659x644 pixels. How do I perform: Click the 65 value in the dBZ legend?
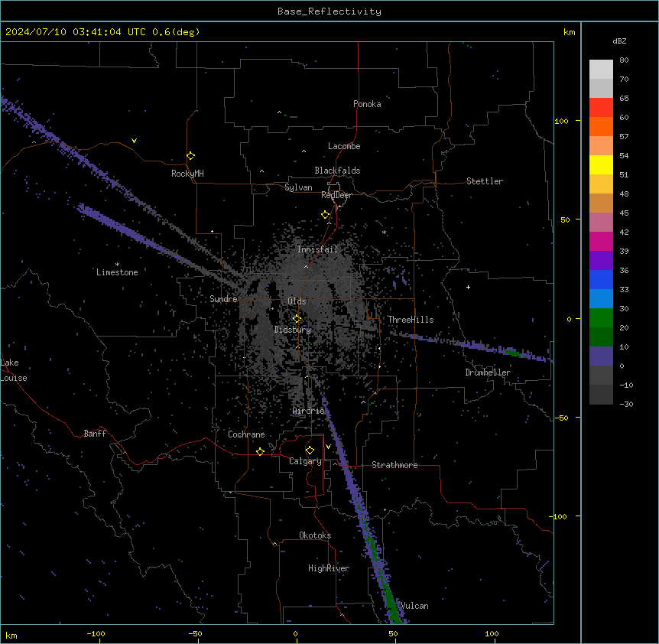[x=624, y=99]
